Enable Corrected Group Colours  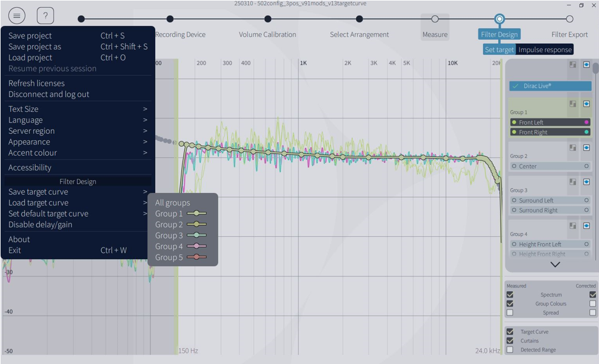point(592,304)
